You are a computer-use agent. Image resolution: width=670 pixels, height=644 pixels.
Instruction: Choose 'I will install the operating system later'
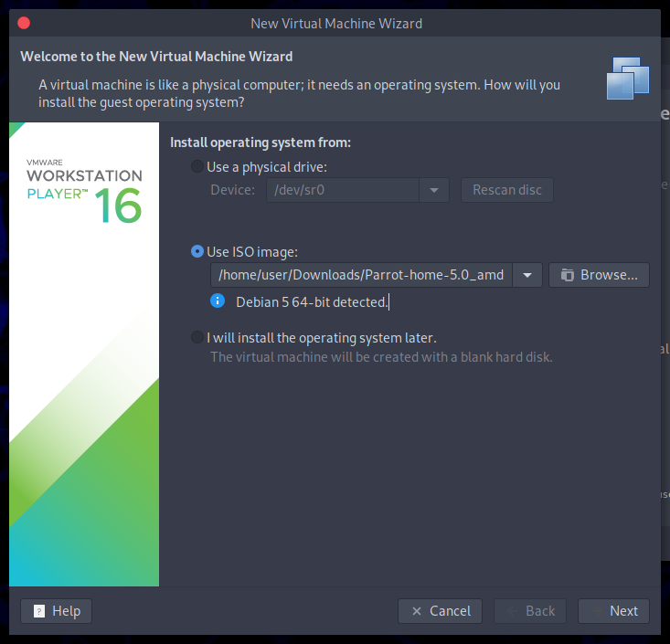point(197,337)
